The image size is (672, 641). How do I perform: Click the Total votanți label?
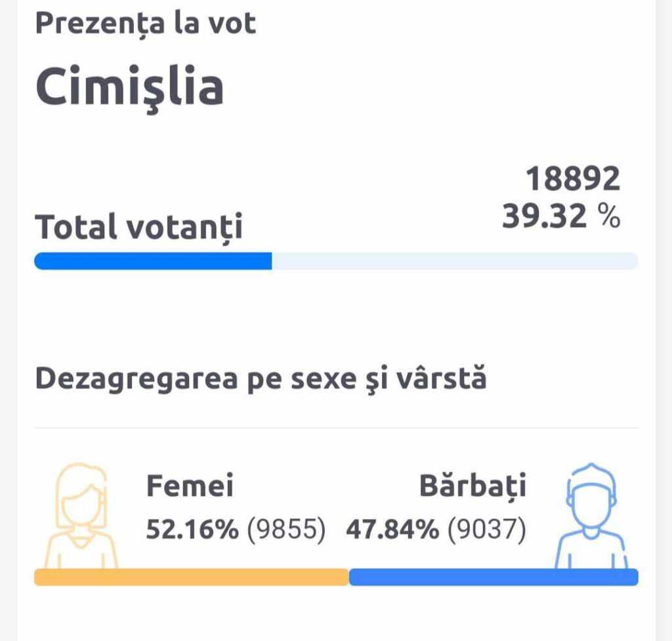[139, 228]
